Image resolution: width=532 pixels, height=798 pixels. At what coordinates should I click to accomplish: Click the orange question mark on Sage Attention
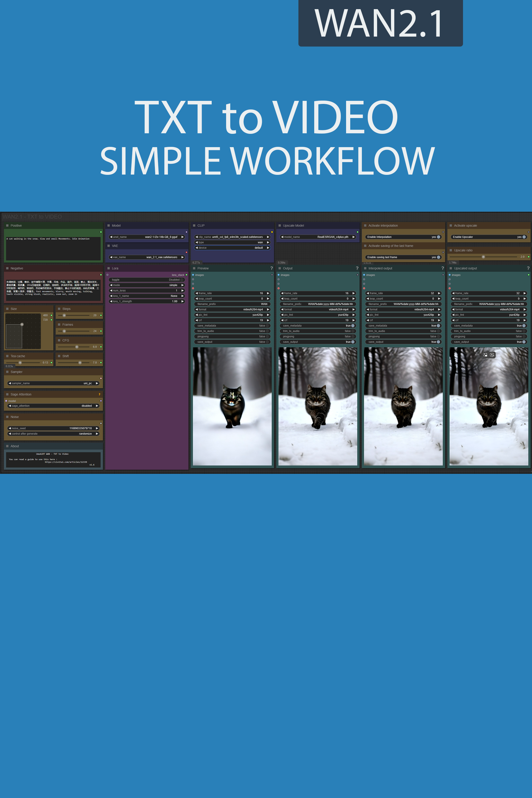(99, 395)
